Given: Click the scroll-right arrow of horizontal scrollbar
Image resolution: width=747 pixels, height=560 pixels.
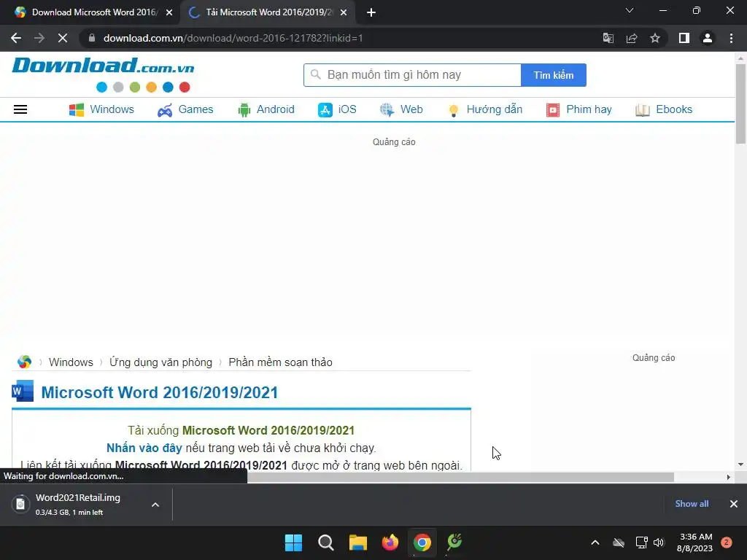Looking at the screenshot, I should (728, 477).
